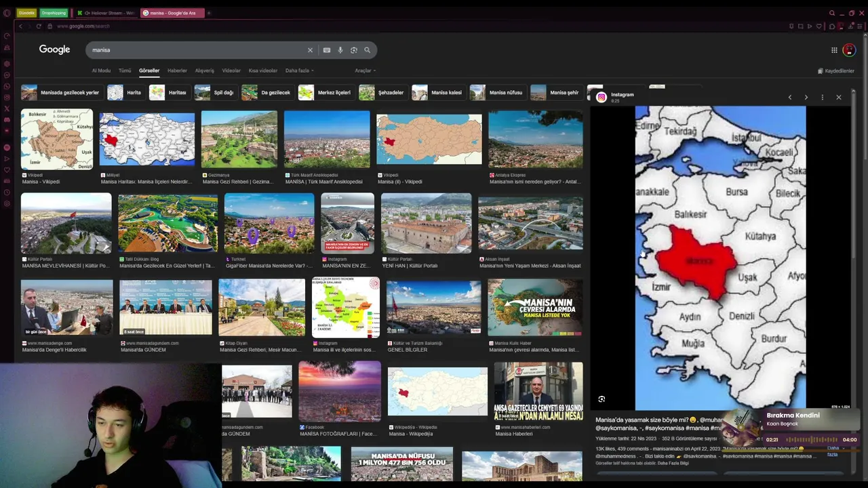Click the Instagram source icon in preview
Screen dimensions: 868x488
pos(601,98)
